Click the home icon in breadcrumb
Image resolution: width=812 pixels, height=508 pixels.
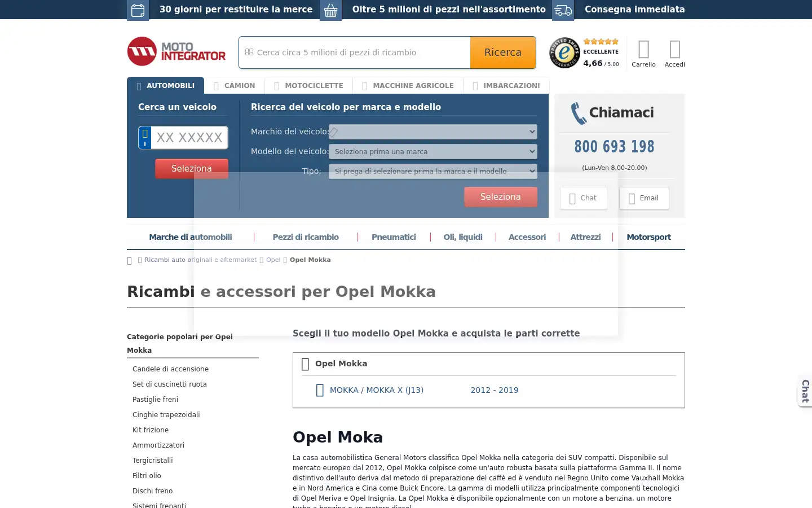pyautogui.click(x=130, y=261)
